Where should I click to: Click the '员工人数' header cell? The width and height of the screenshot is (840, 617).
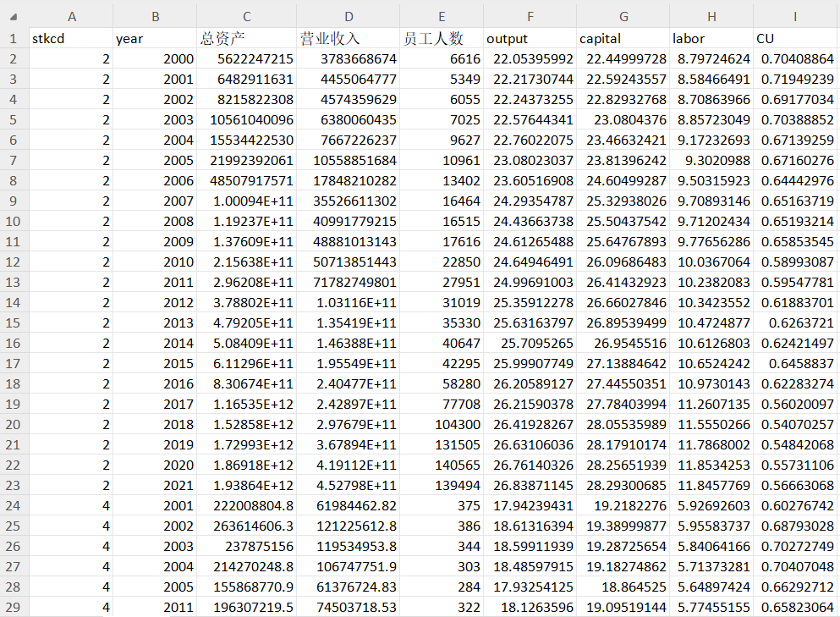tap(442, 39)
